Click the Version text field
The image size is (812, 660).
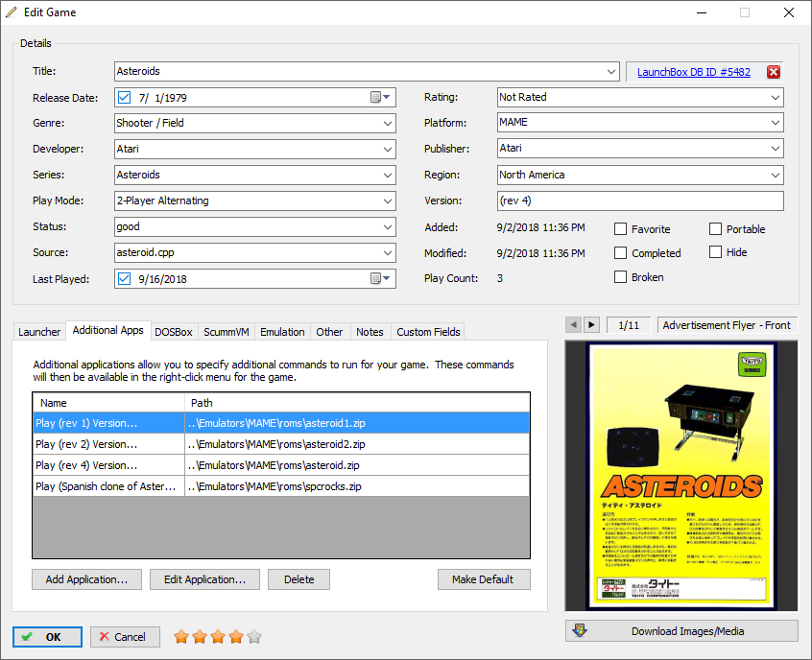tap(640, 200)
